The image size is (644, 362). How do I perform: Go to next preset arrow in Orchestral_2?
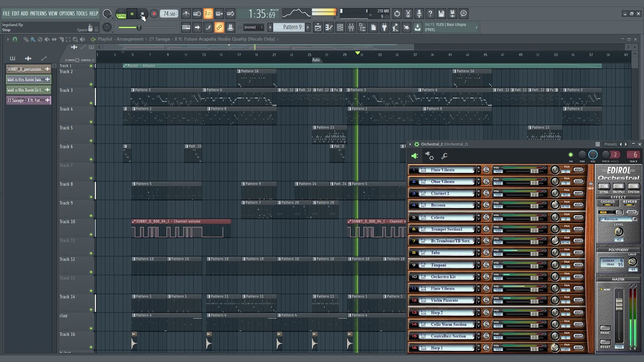click(x=626, y=144)
